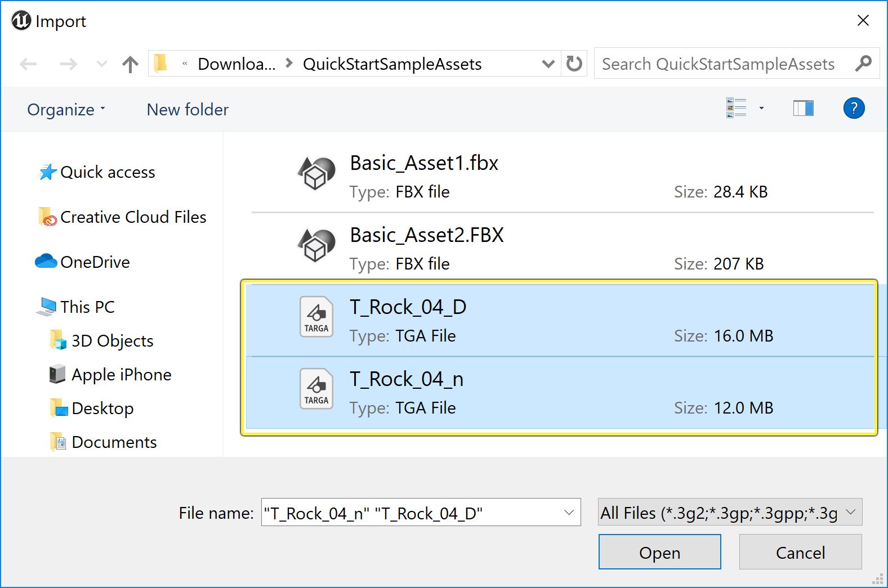Click the Back navigation arrow

click(28, 64)
